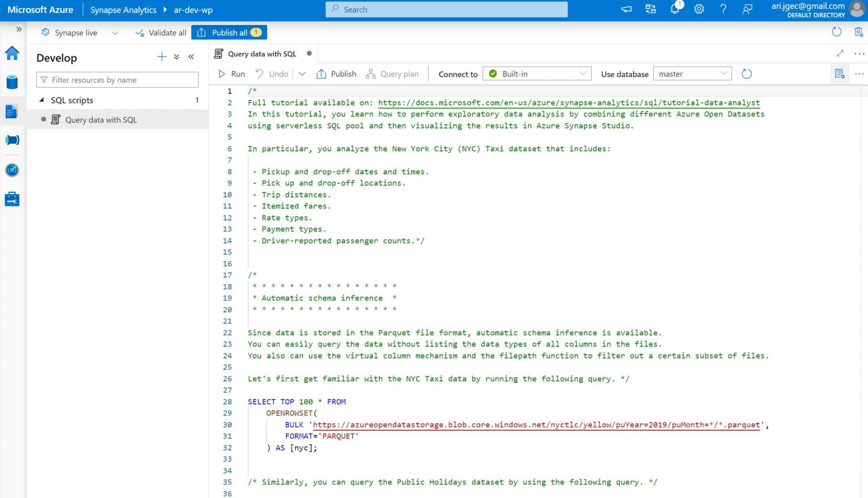Open notifications with the bell icon

675,9
